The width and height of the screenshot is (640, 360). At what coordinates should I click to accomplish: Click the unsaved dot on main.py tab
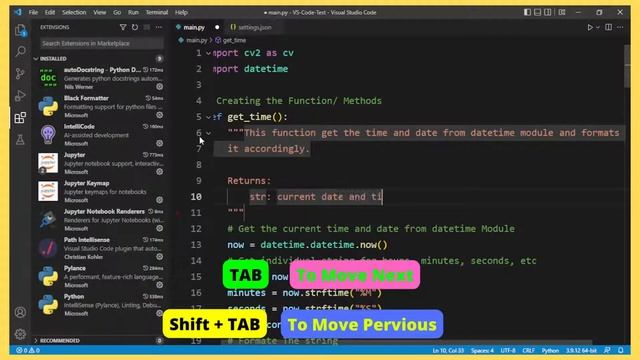217,27
